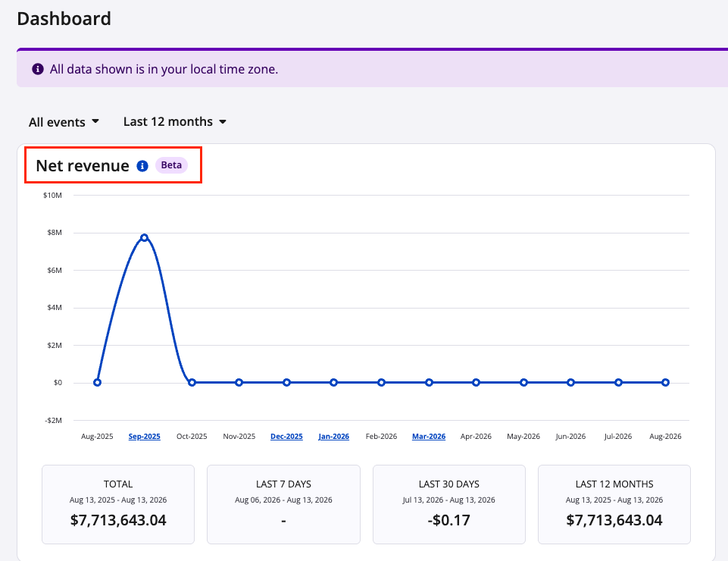728x561 pixels.
Task: Click the LAST 30 DAYS summary card
Action: click(449, 504)
